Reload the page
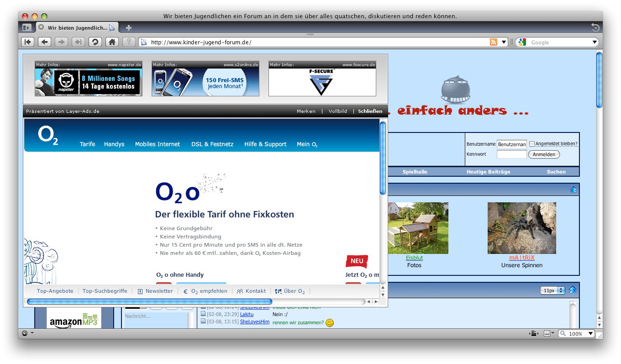Viewport: 621px width, 364px height. [95, 42]
